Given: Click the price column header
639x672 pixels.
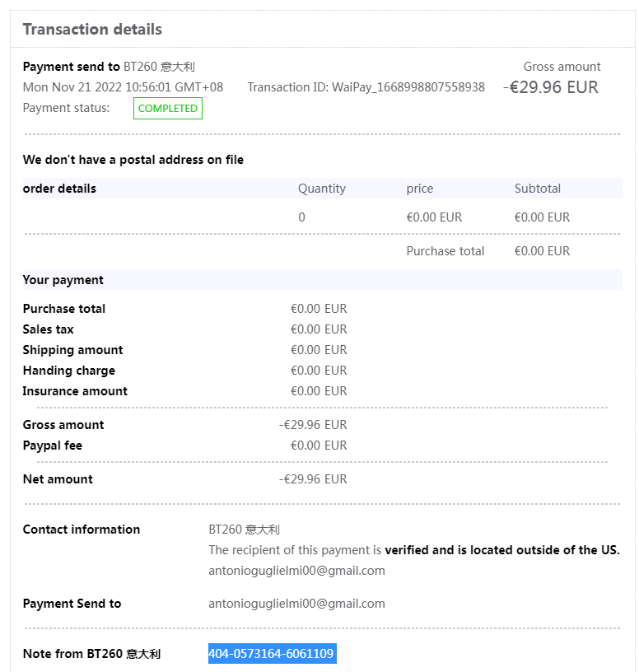Looking at the screenshot, I should pos(419,189).
